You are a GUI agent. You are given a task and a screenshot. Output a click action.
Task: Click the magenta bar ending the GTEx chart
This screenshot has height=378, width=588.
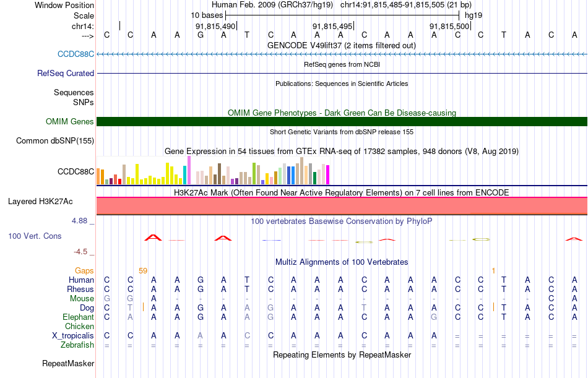point(327,174)
